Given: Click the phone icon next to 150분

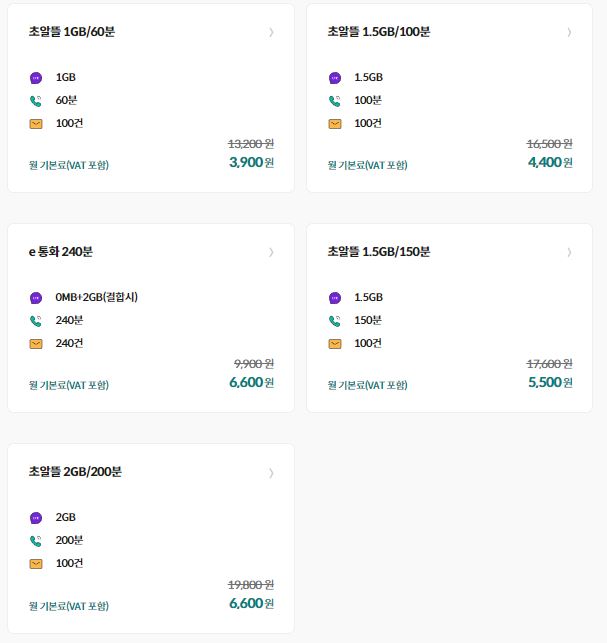Looking at the screenshot, I should (335, 321).
